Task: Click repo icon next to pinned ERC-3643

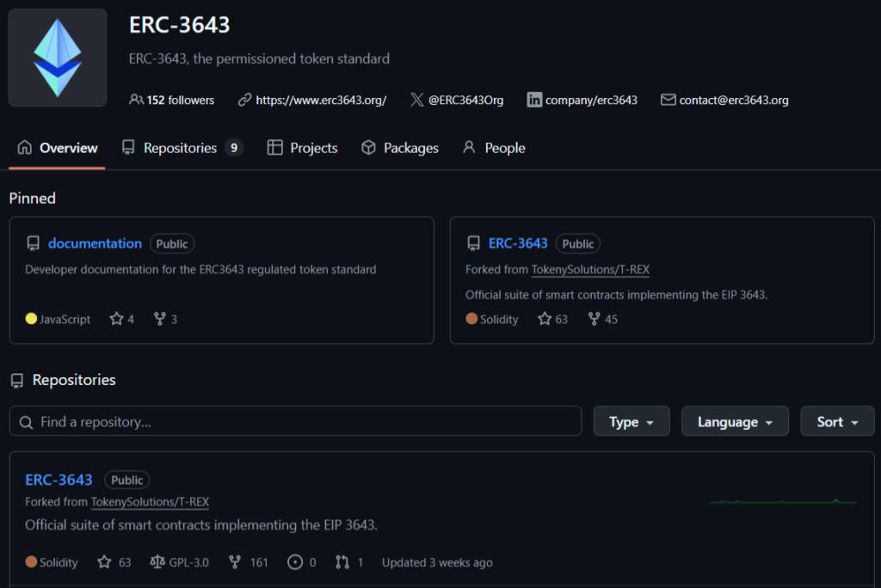Action: [474, 243]
